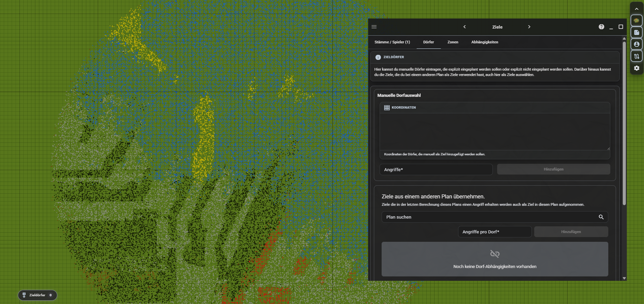Go to the previous panel with the left chevron
The image size is (644, 304).
(x=464, y=27)
